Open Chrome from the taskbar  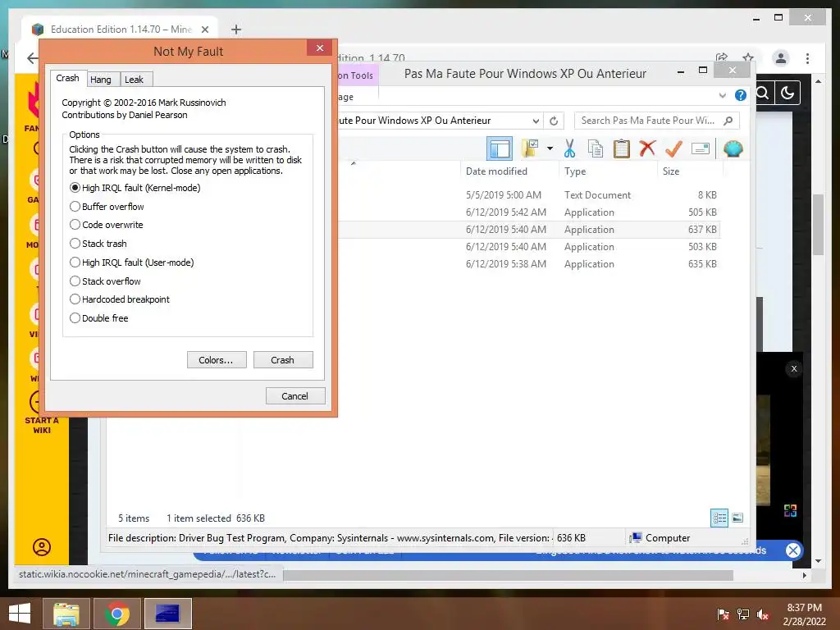117,614
